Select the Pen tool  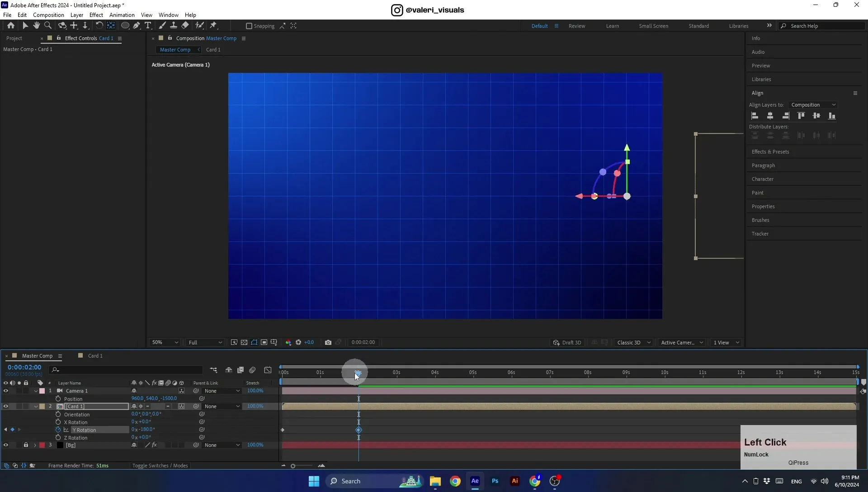coord(137,26)
